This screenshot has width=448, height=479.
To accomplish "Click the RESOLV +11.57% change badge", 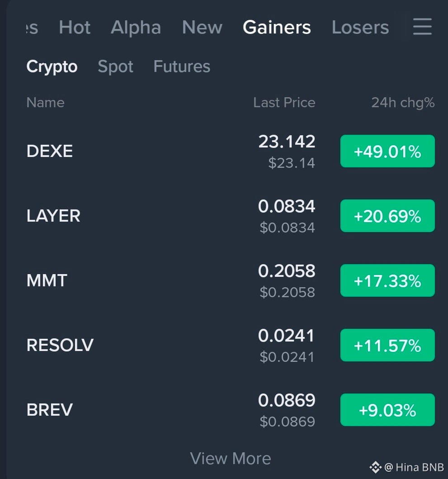I will pos(387,345).
